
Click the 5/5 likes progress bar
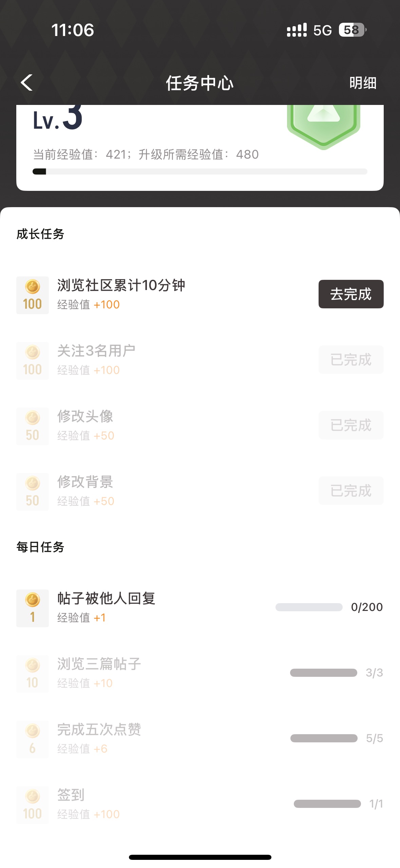tap(324, 738)
